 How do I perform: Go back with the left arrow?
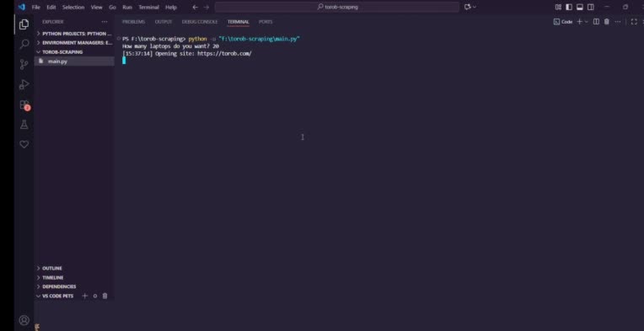195,7
